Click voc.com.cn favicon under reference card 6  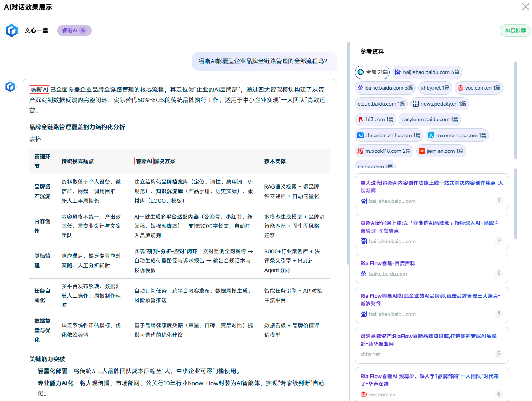click(x=364, y=395)
